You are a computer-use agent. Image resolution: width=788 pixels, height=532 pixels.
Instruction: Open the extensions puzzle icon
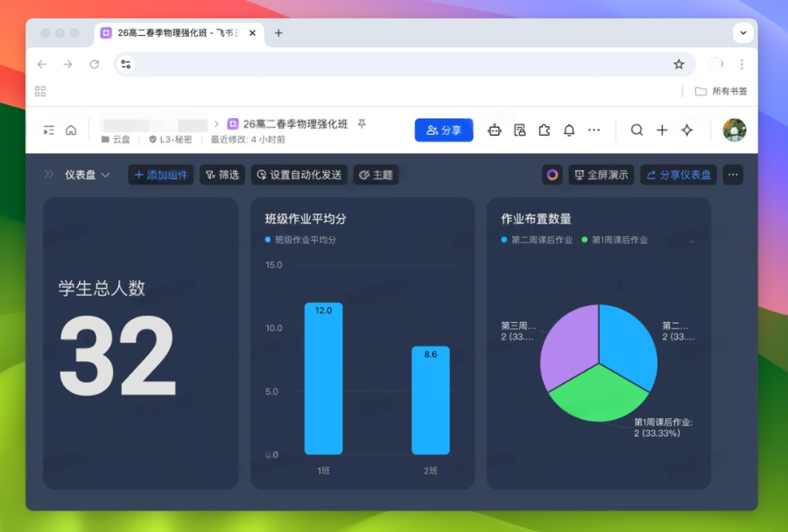click(545, 130)
